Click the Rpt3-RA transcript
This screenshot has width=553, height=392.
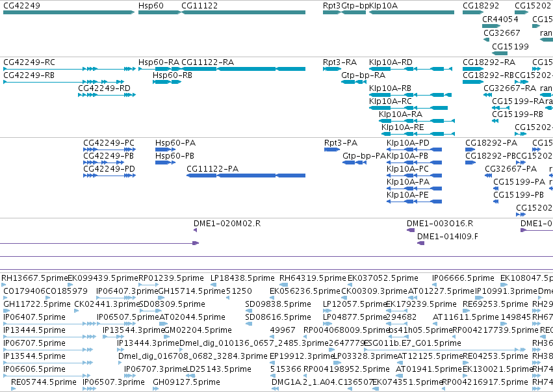pyautogui.click(x=332, y=69)
